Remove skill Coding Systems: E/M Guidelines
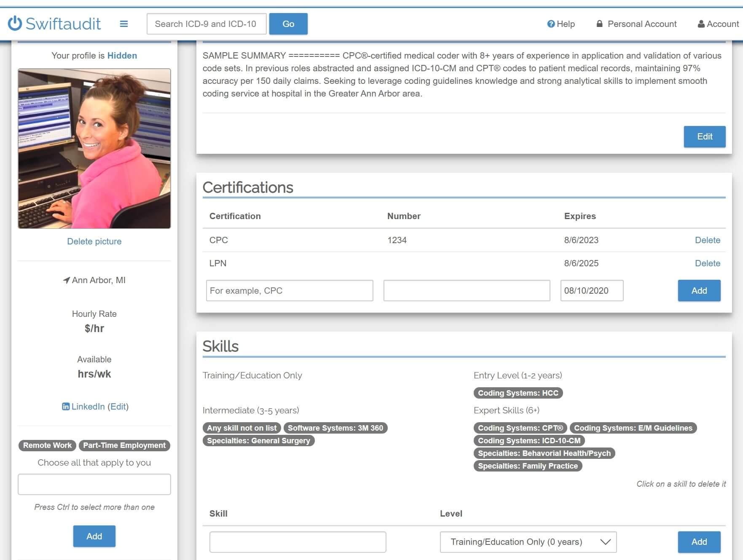 point(633,428)
